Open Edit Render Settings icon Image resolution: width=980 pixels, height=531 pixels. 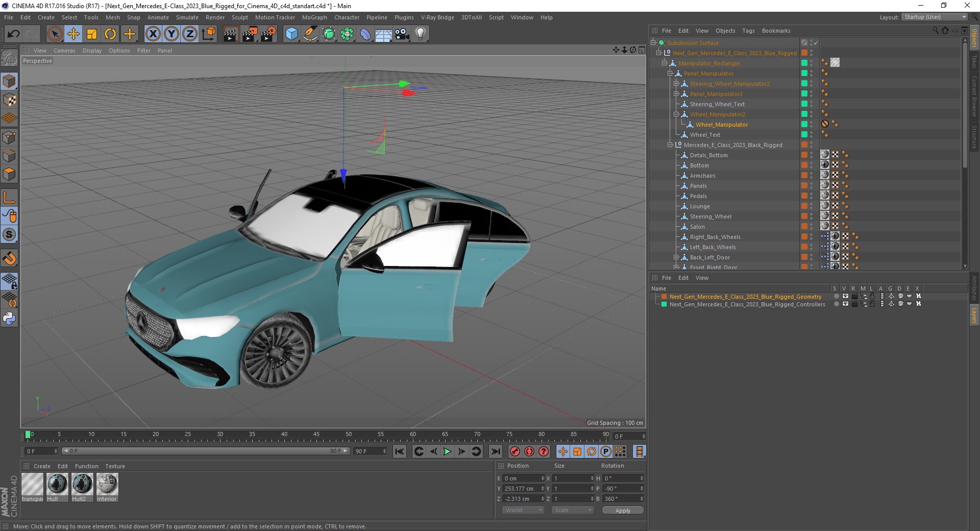(x=268, y=34)
